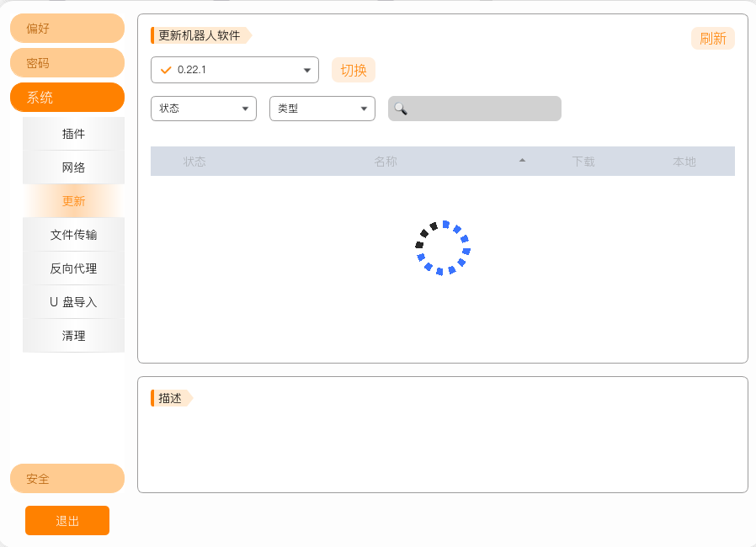Expand the 类型 filter dropdown

point(322,109)
